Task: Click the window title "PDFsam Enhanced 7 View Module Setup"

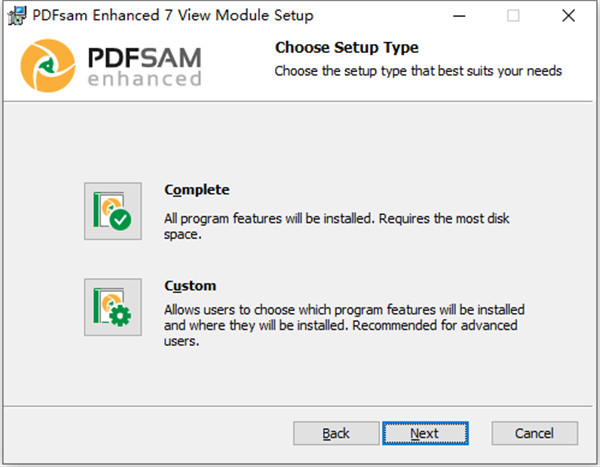Action: (x=174, y=16)
